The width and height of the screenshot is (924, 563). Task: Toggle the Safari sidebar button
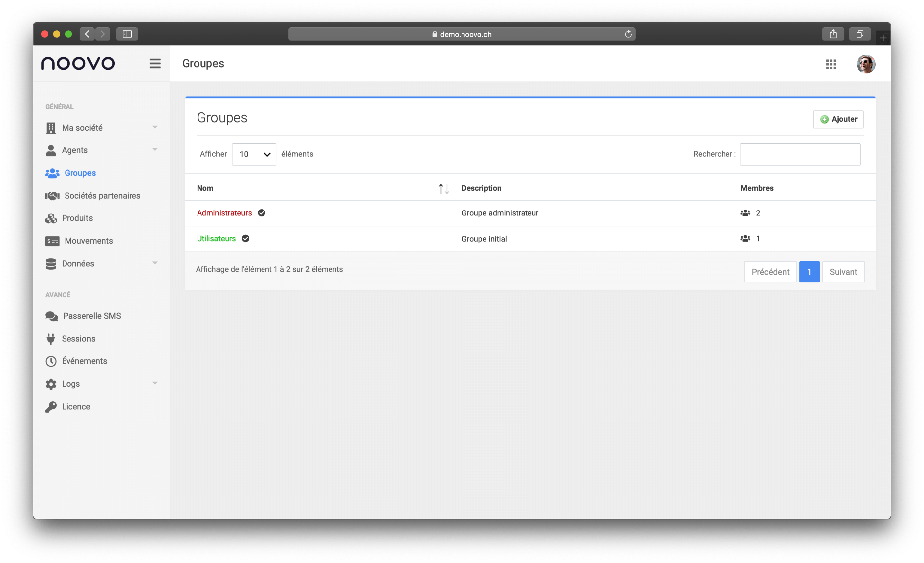127,34
